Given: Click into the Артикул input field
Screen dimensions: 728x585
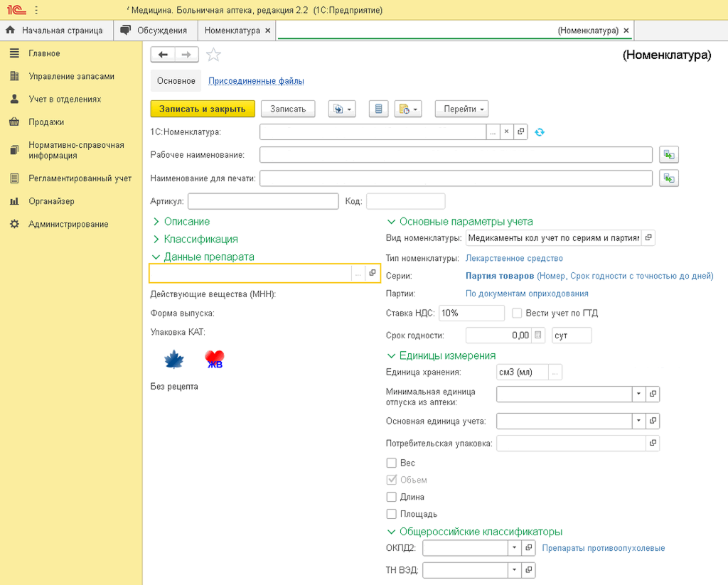Looking at the screenshot, I should coord(263,201).
